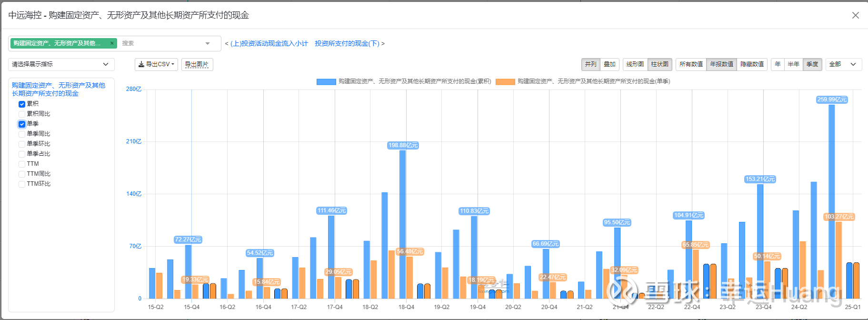
Task: Go to 投资所支付的现金(下) link
Action: pos(347,43)
